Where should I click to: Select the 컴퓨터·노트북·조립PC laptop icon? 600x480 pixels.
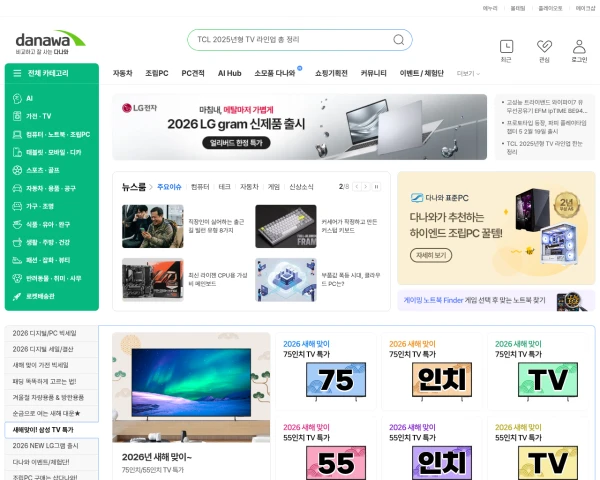17,134
